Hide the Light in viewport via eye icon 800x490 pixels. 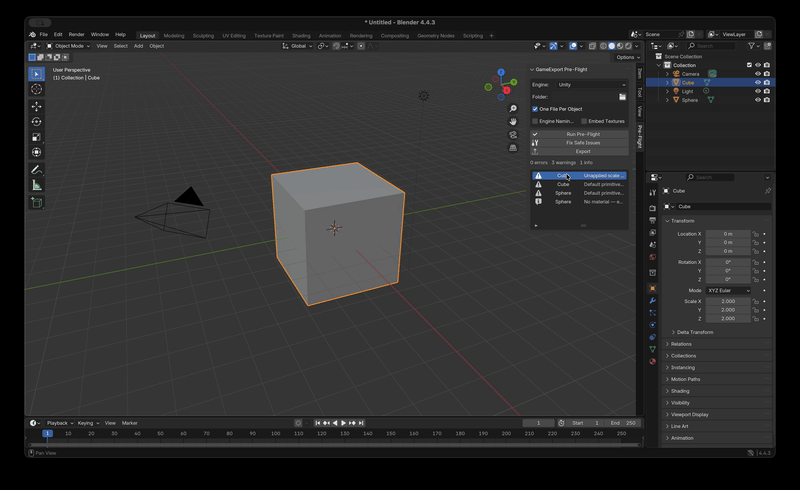point(758,91)
